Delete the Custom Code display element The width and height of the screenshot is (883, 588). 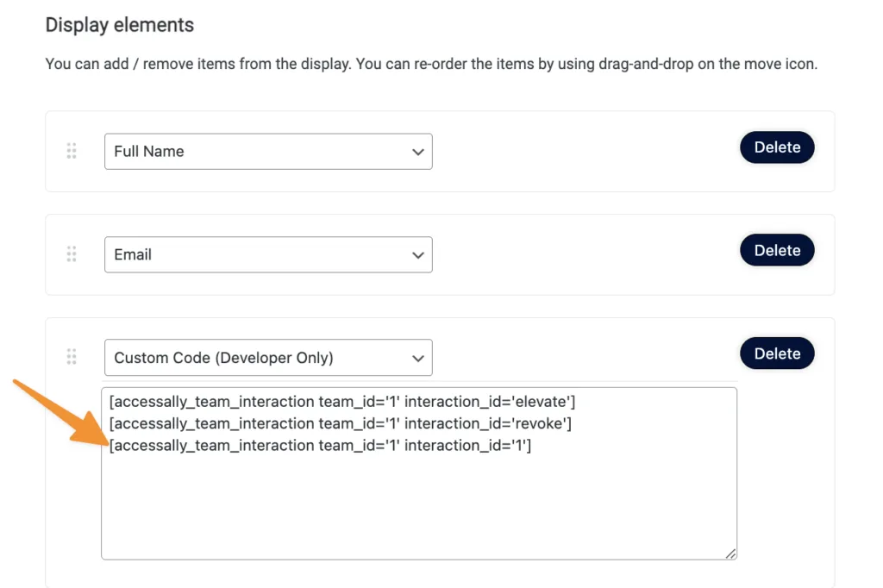pos(776,353)
